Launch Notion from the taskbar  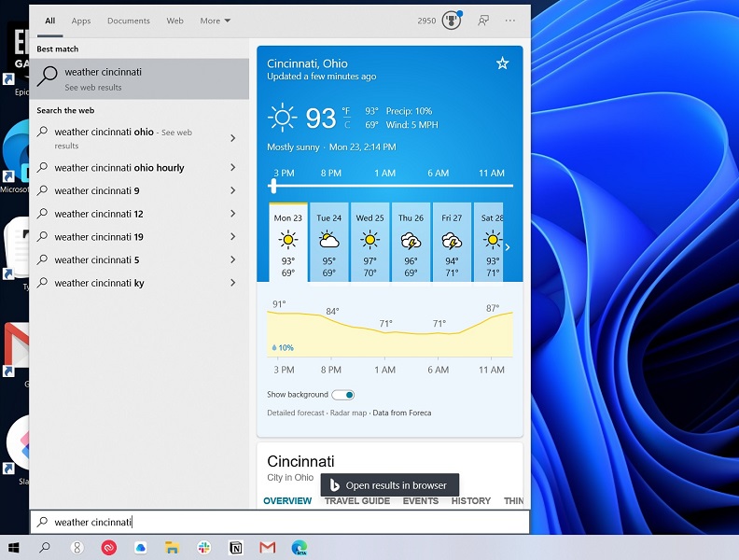point(236,547)
